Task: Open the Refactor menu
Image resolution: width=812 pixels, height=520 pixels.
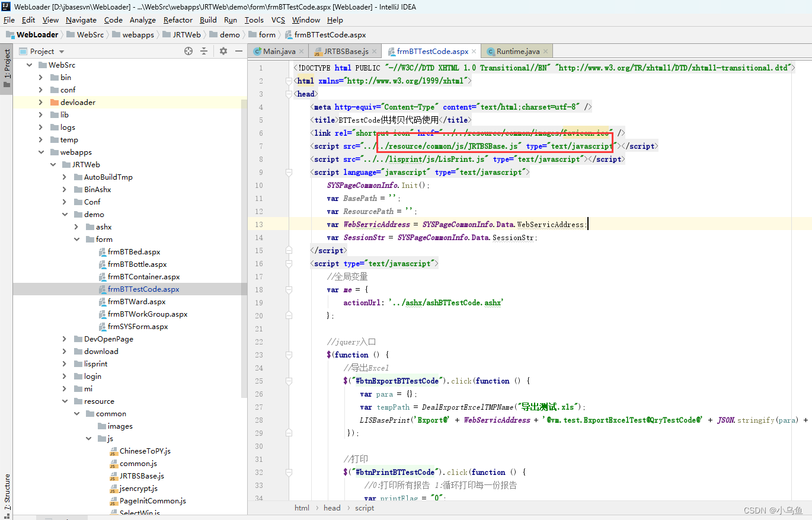Action: 178,20
